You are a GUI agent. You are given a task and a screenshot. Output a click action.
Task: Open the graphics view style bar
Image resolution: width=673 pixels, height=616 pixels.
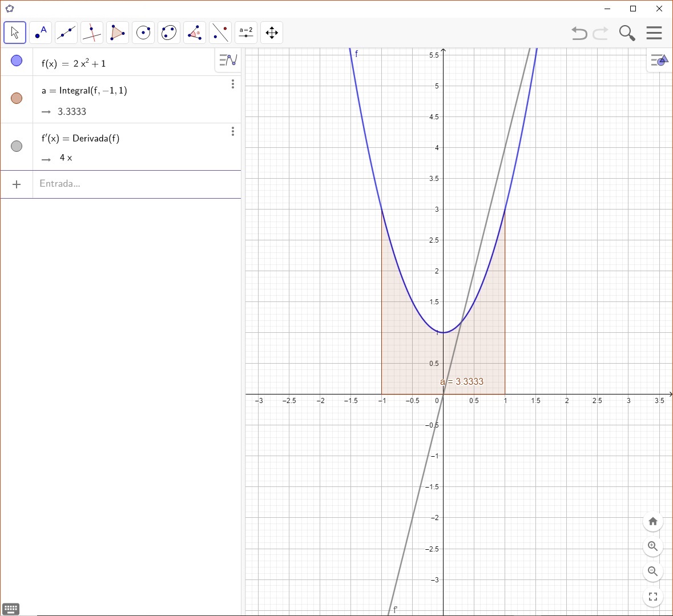pos(659,60)
